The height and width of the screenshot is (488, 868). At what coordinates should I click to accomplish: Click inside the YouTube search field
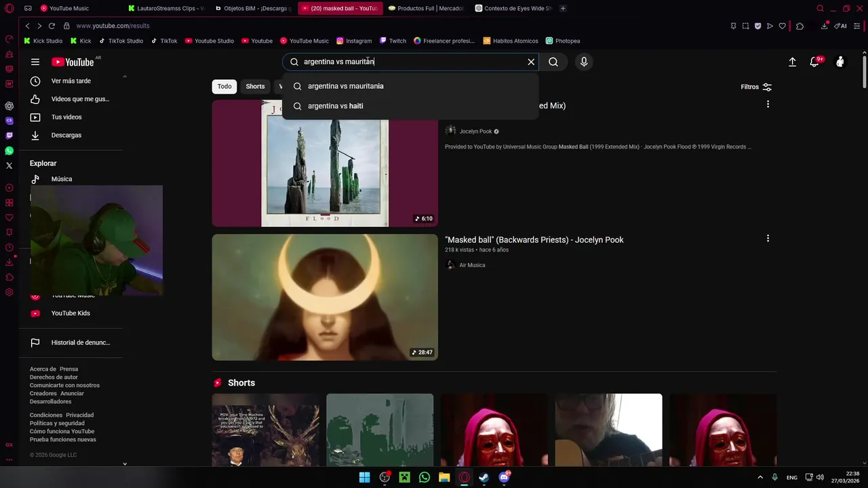coord(410,62)
